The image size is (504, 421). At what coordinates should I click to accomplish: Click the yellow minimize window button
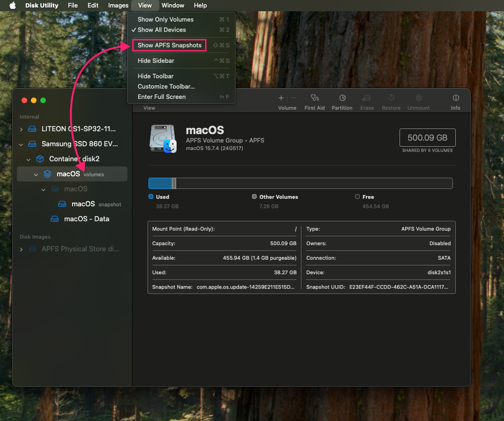click(33, 100)
